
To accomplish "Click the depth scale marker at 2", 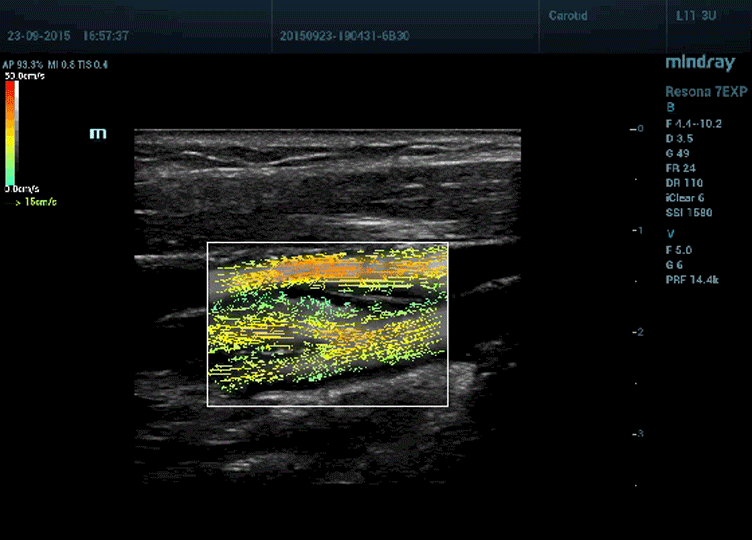I will 637,332.
